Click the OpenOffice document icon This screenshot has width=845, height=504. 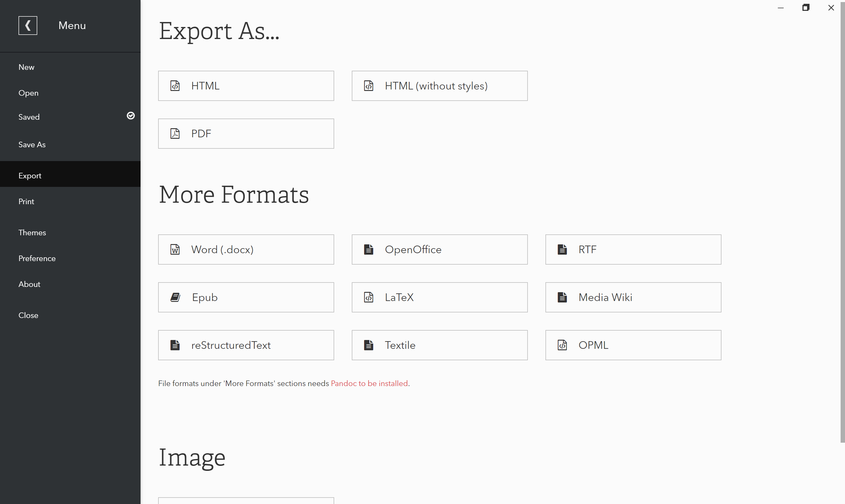(x=369, y=250)
